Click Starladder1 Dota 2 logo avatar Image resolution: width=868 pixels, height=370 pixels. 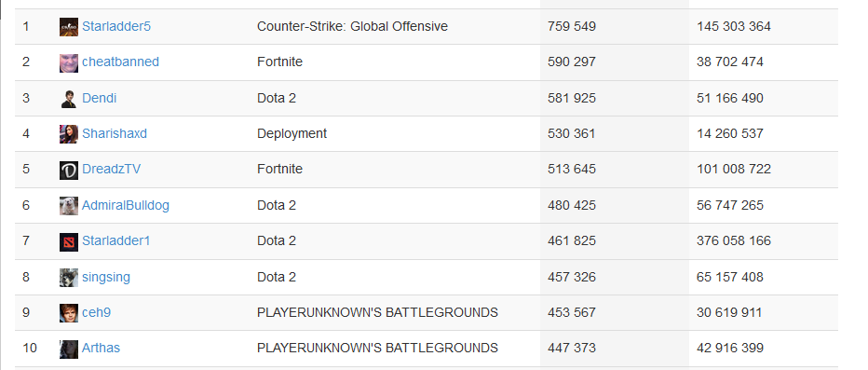[x=69, y=241]
